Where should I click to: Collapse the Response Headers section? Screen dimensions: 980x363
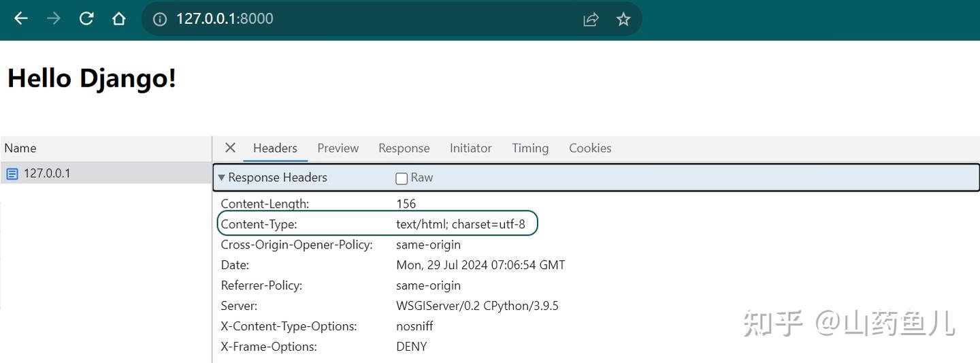point(221,178)
